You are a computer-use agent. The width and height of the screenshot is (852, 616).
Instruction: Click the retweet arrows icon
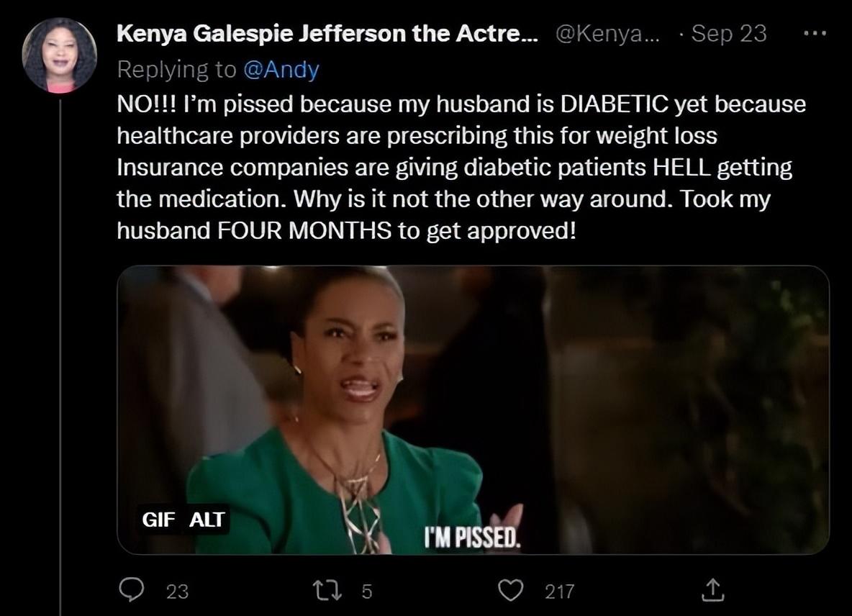pyautogui.click(x=327, y=591)
